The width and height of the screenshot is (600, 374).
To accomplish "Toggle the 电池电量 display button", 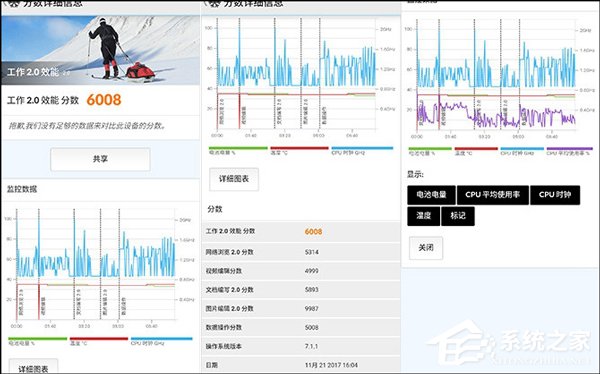I will [431, 195].
